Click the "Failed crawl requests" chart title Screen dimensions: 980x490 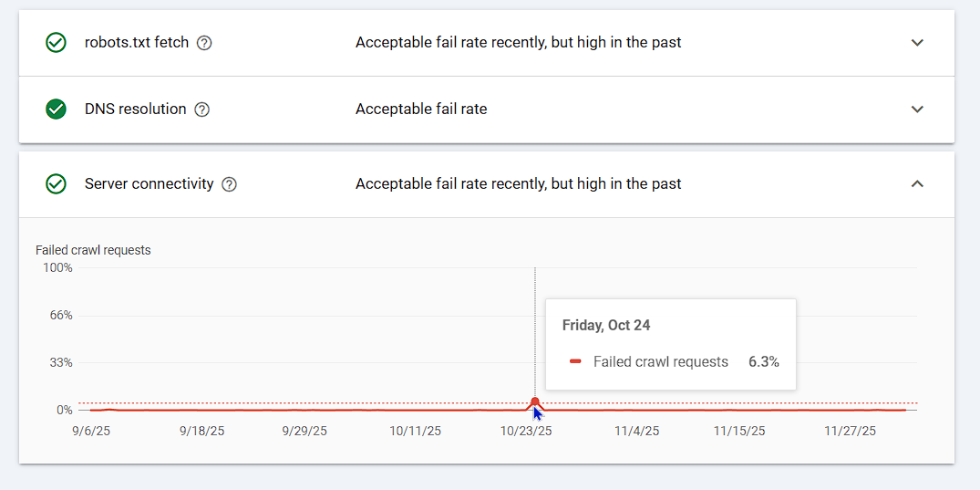click(x=93, y=250)
